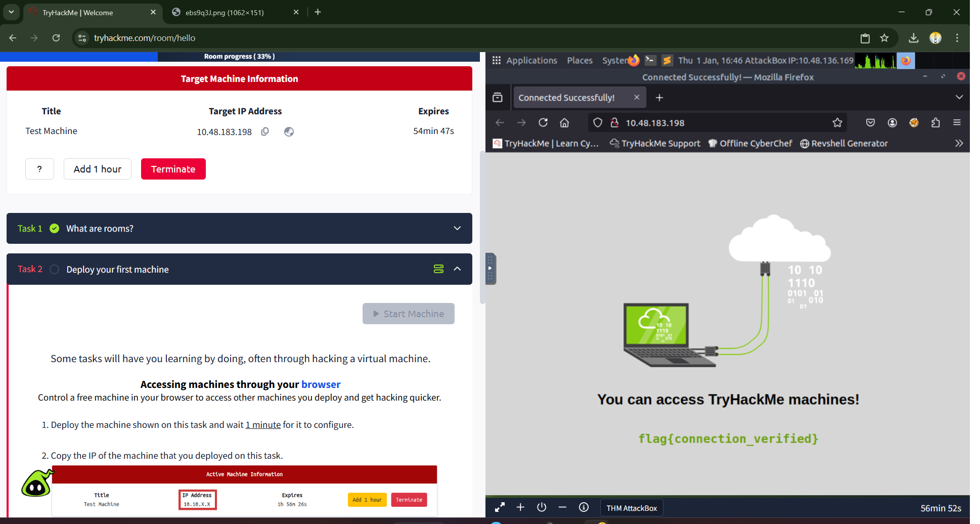The image size is (980, 524).
Task: Click the Add 1 hour button
Action: coord(98,169)
